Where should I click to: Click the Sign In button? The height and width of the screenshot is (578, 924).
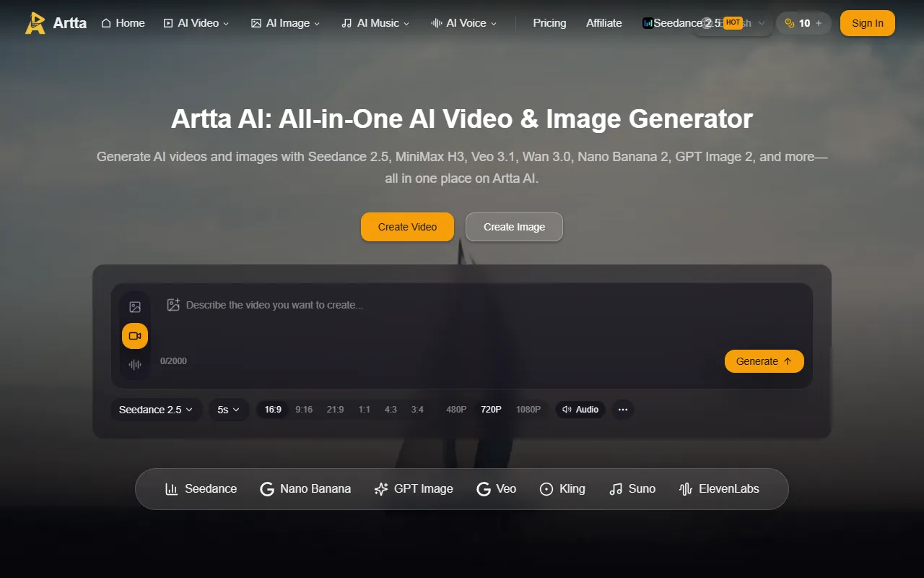[868, 23]
